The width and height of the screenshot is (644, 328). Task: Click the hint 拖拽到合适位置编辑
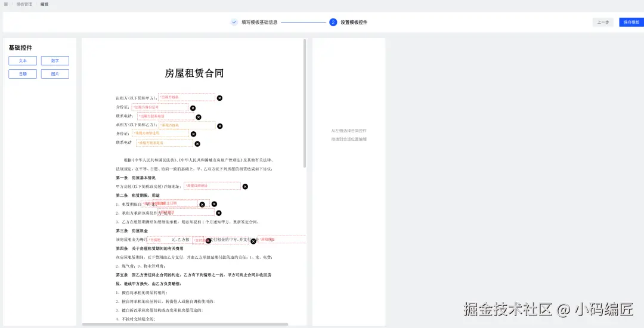[349, 139]
